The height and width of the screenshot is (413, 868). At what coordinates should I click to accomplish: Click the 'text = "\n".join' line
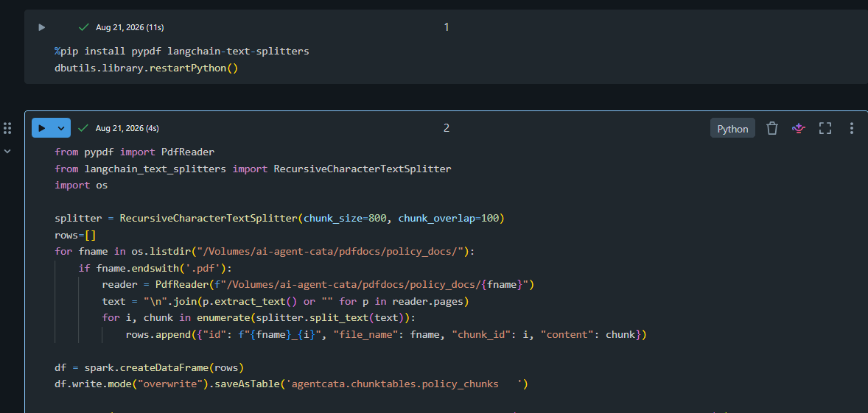[x=286, y=302]
